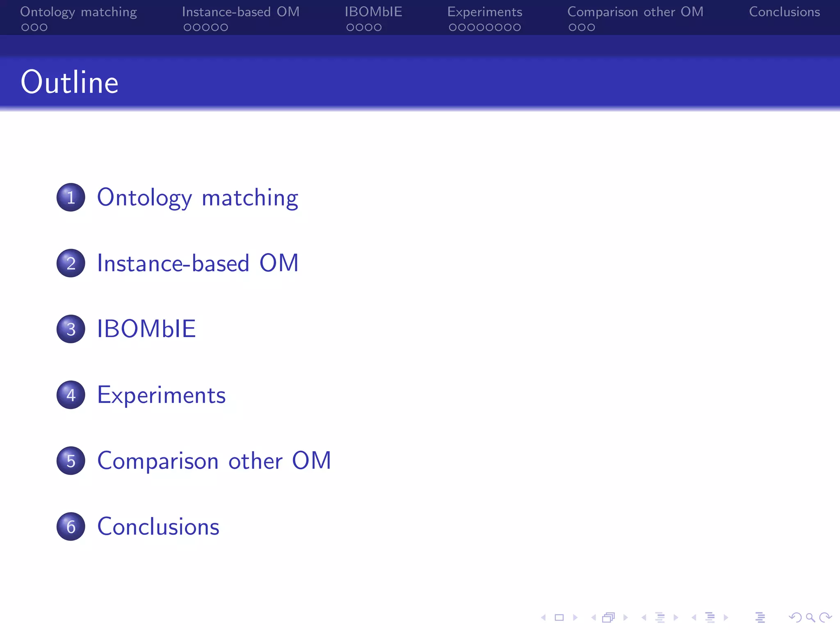The image size is (840, 630).
Task: Jump to next frame arrow
Action: click(x=625, y=617)
